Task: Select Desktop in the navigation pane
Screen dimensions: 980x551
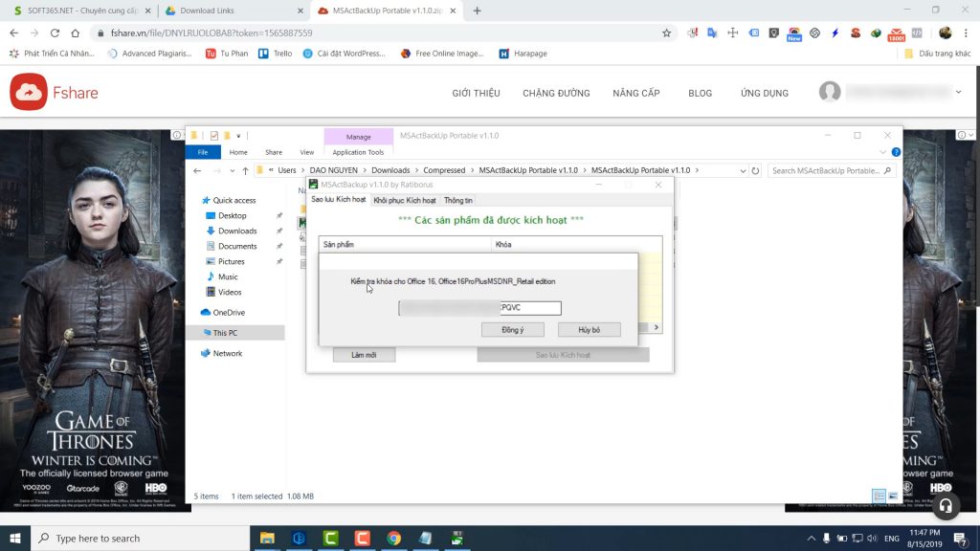Action: [232, 215]
